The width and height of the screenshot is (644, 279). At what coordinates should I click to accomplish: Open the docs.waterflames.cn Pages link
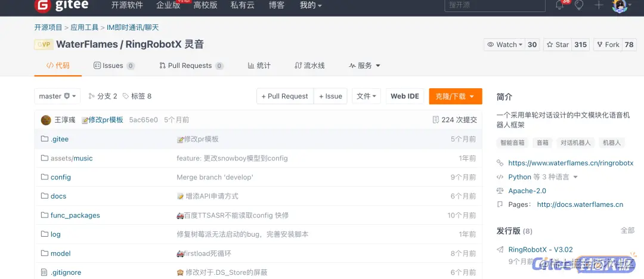point(580,204)
